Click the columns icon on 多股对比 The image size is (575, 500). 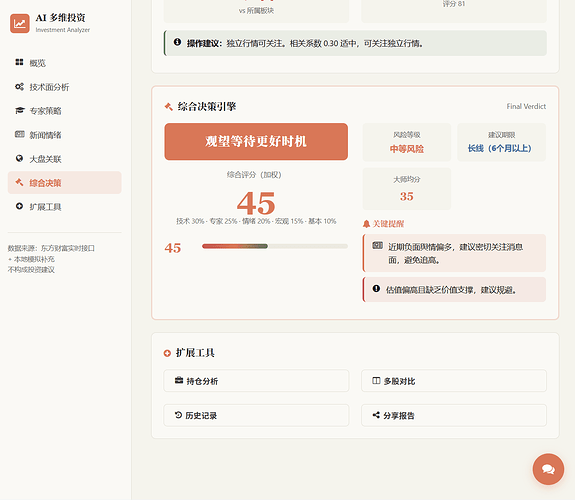click(376, 380)
